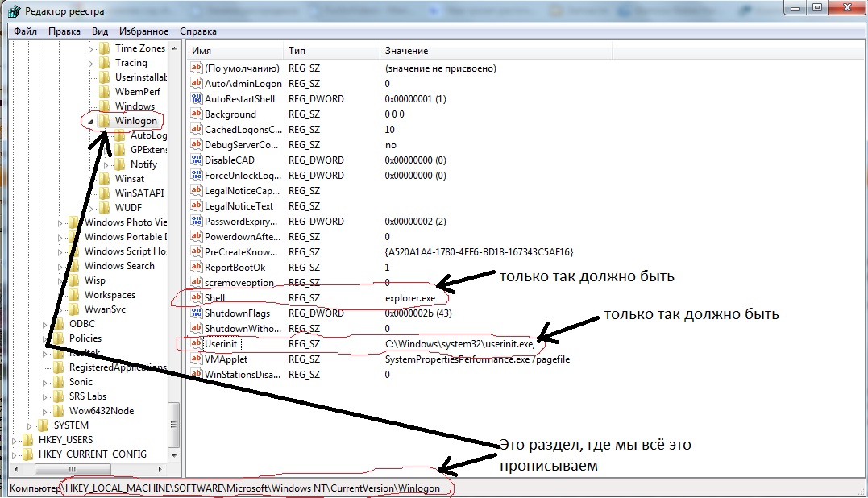
Task: Click the Policies folder icon
Action: tap(58, 338)
